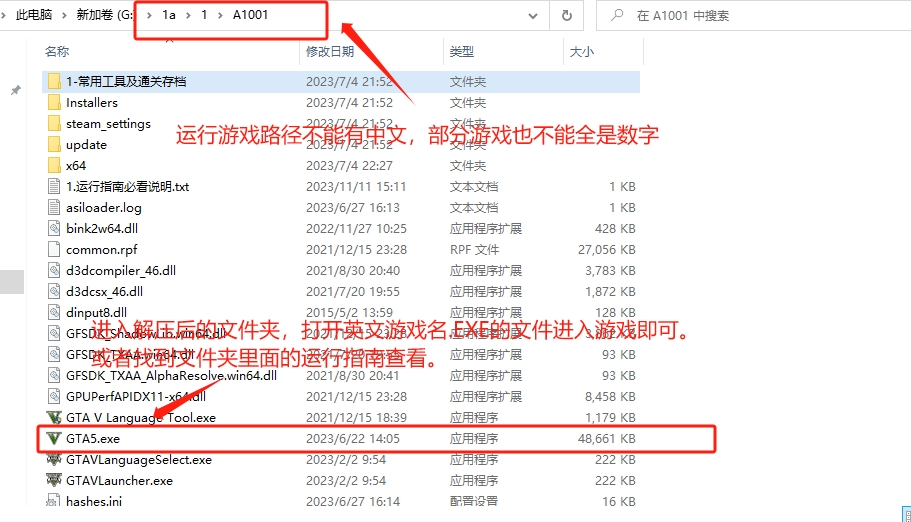Screen dimensions: 911x522
Task: Click the 27,056 KB size cell
Action: pyautogui.click(x=607, y=250)
